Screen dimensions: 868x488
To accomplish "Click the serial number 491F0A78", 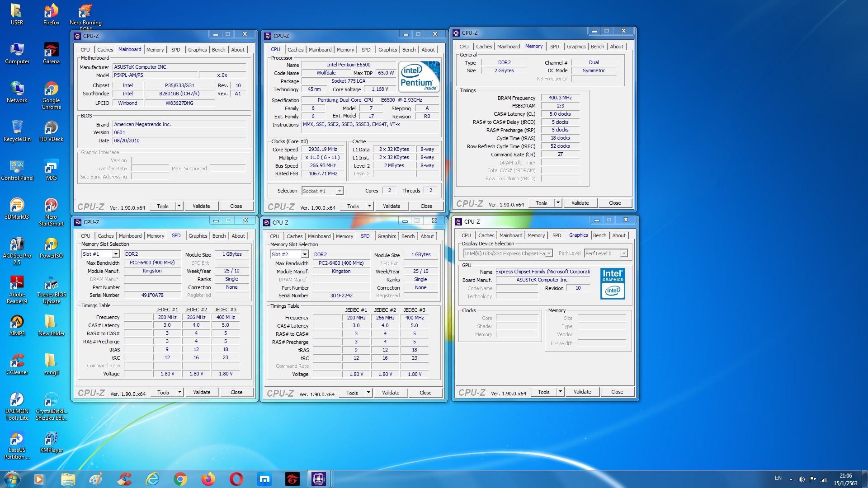I will tap(152, 296).
